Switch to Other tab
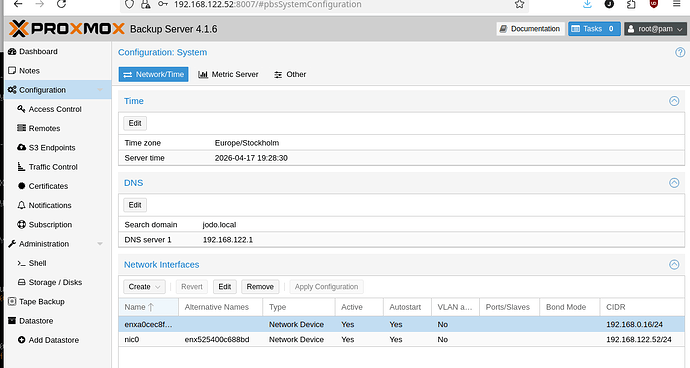The height and width of the screenshot is (368, 690). tap(290, 74)
